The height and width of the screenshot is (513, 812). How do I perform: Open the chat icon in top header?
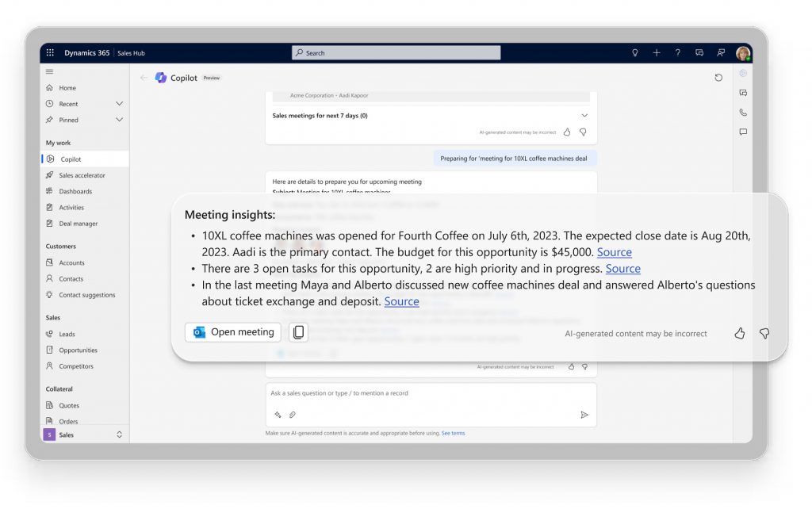pos(699,52)
